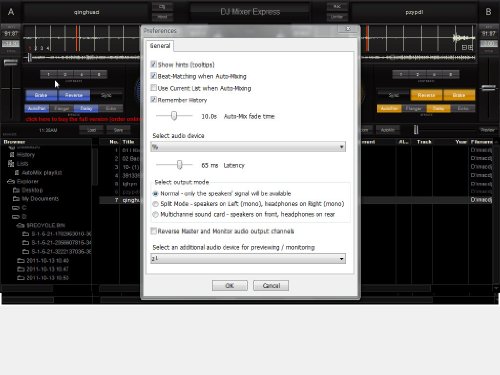
Task: Click deck B Reverse button
Action: (426, 95)
